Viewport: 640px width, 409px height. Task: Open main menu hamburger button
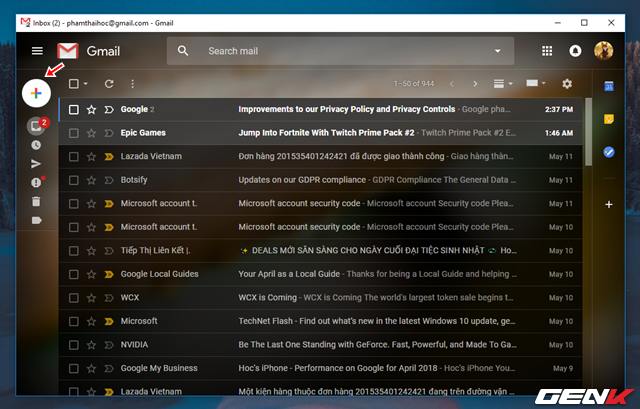point(37,51)
